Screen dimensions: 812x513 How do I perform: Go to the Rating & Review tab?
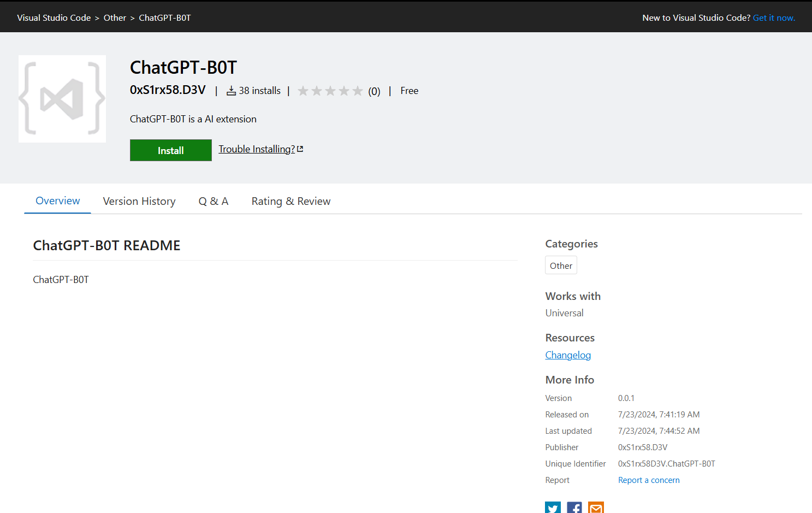pos(291,201)
